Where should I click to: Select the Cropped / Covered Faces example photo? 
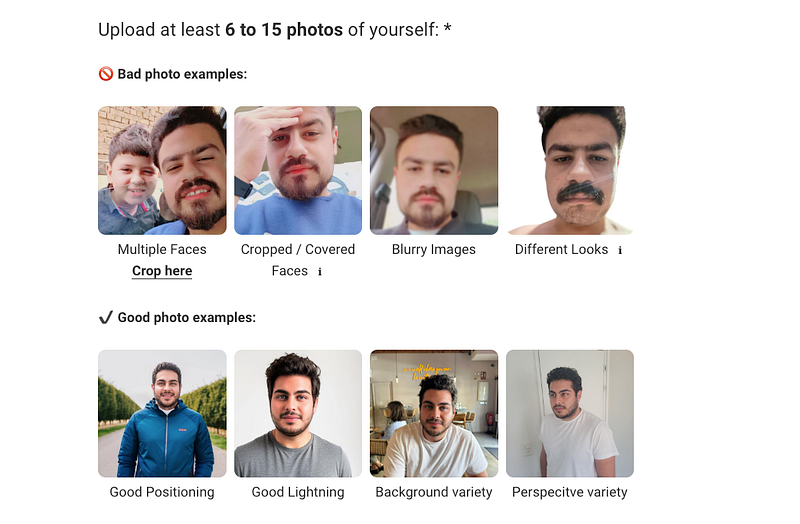(x=298, y=170)
